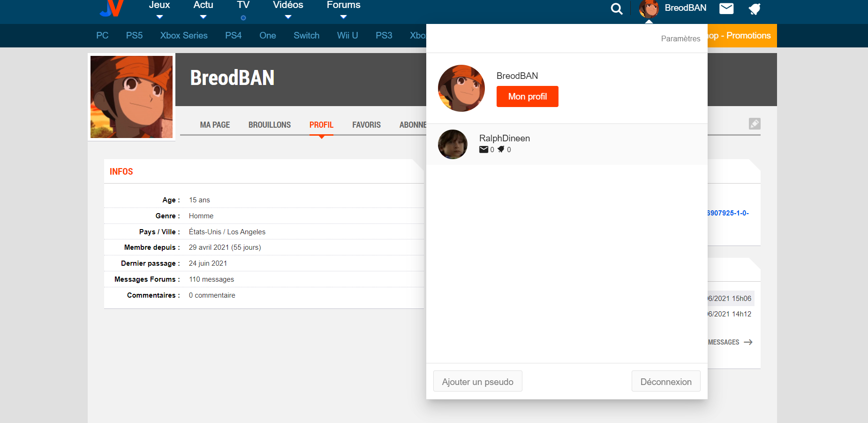This screenshot has width=868, height=423.
Task: Switch to the BROUILLONS tab
Action: pos(270,125)
